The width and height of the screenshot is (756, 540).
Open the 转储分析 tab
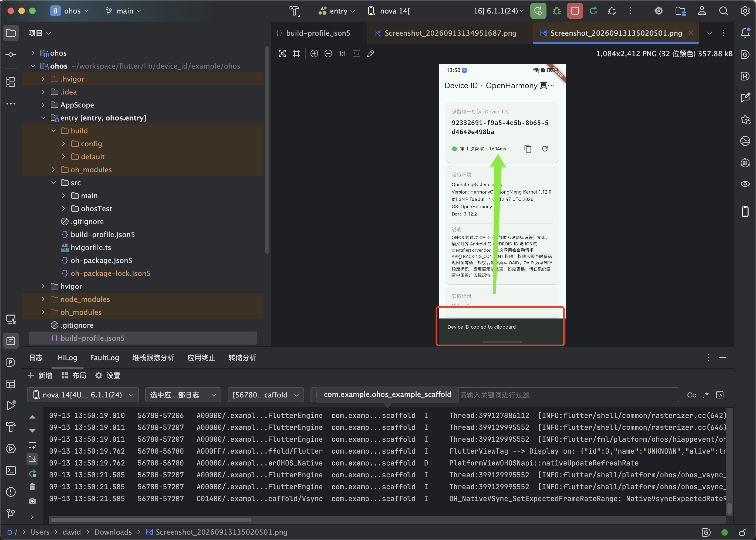242,358
